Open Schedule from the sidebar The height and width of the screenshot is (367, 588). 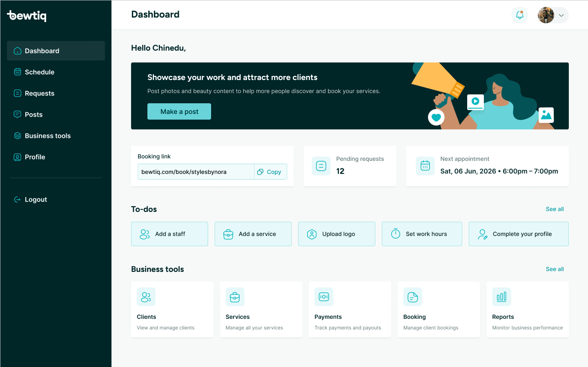tap(56, 72)
